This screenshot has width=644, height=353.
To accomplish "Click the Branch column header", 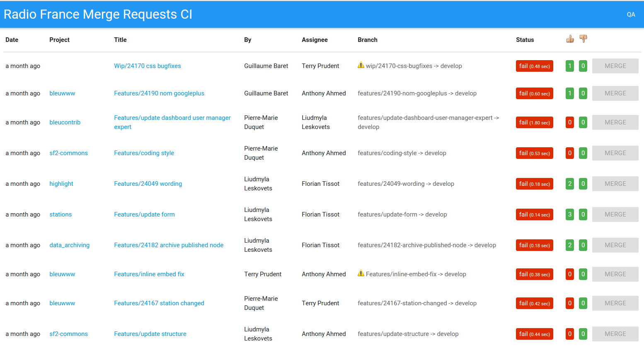I will coord(368,40).
